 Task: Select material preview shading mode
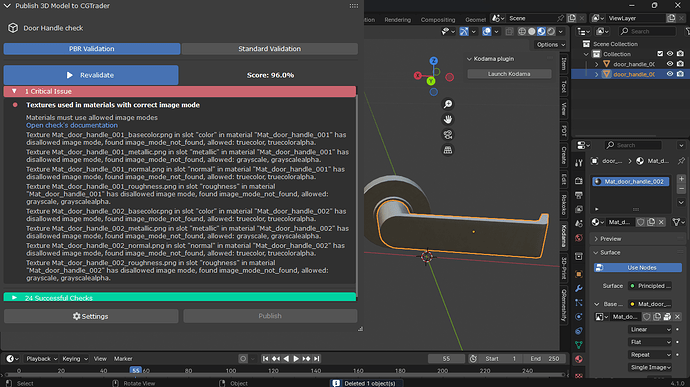[x=541, y=31]
